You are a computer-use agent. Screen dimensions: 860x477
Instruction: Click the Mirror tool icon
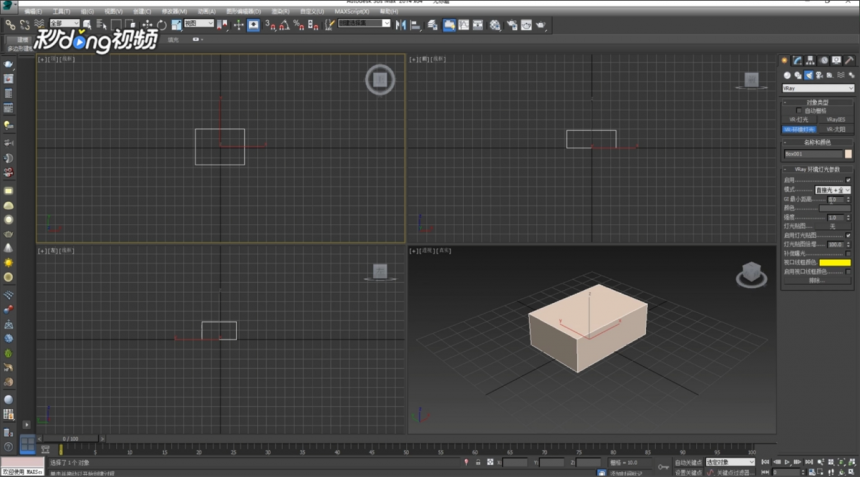[400, 25]
